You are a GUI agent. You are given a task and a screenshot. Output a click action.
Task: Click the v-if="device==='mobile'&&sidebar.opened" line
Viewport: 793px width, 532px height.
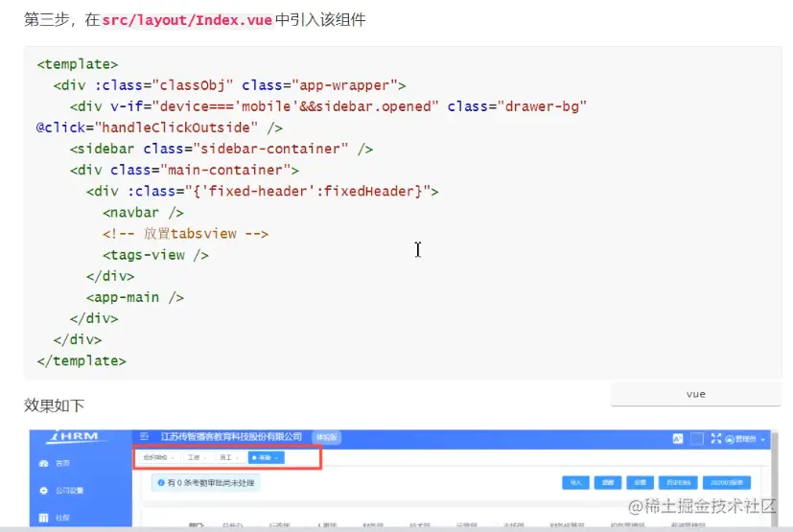tap(328, 106)
